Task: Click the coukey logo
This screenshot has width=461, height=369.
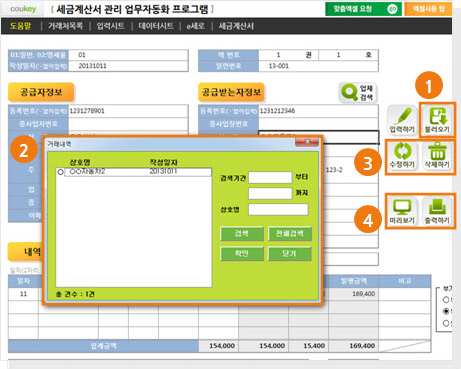Action: coord(23,9)
